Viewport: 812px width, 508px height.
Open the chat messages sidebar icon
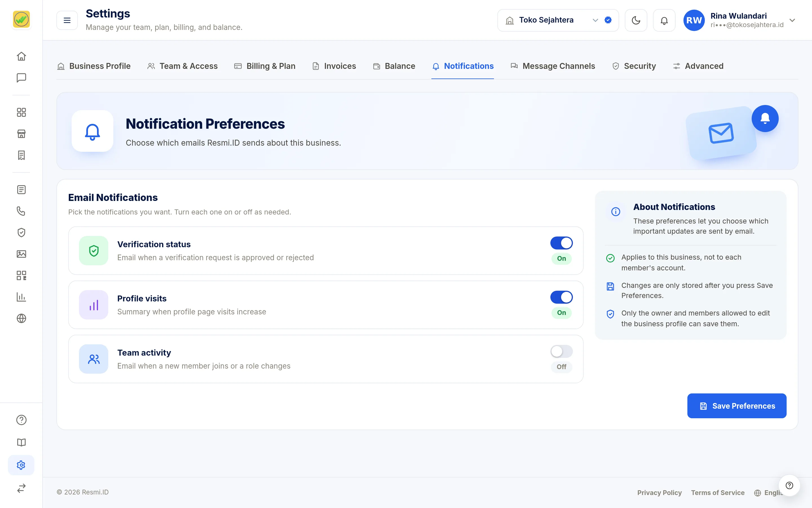[x=21, y=78]
